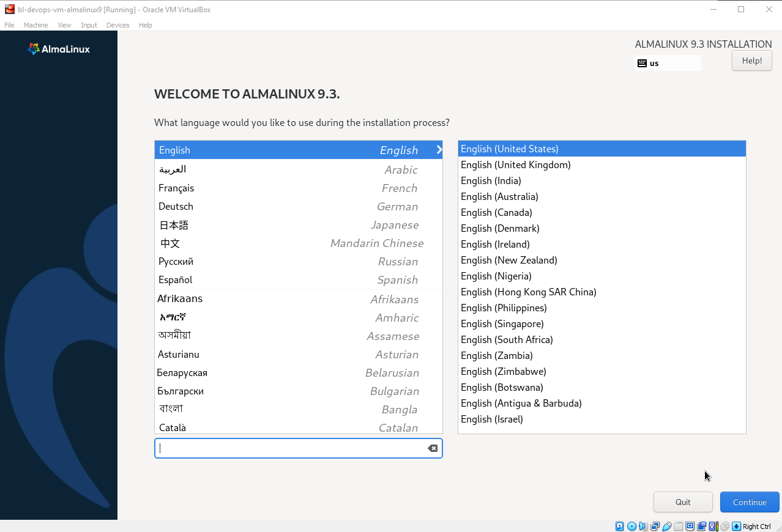
Task: Click the optical disk status icon
Action: 632,526
